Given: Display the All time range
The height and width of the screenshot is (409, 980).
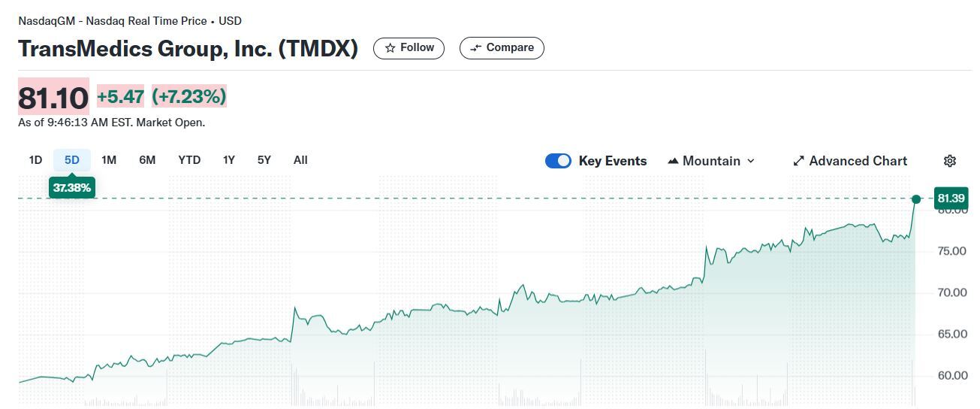Looking at the screenshot, I should [300, 160].
